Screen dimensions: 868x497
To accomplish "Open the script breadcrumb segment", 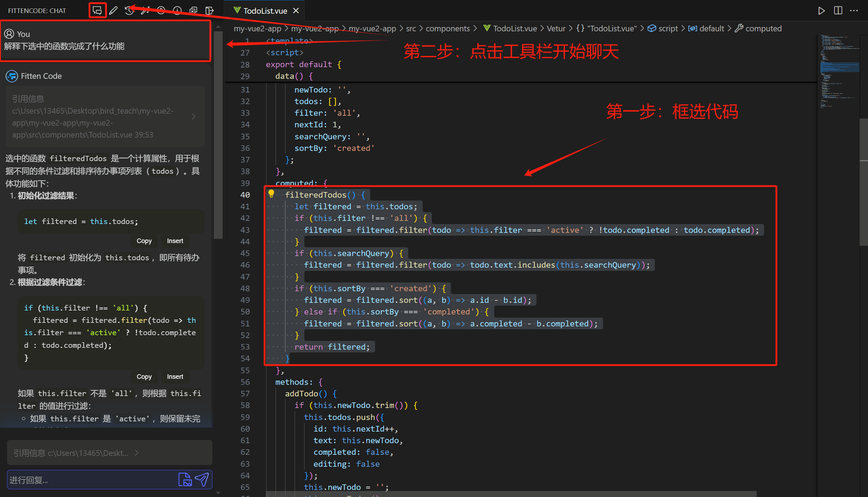I will pyautogui.click(x=663, y=28).
